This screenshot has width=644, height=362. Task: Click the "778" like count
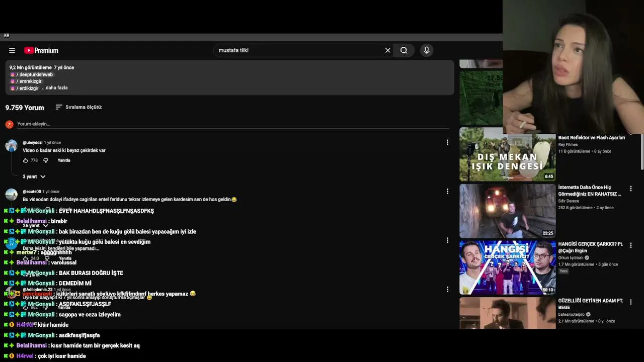pos(34,160)
